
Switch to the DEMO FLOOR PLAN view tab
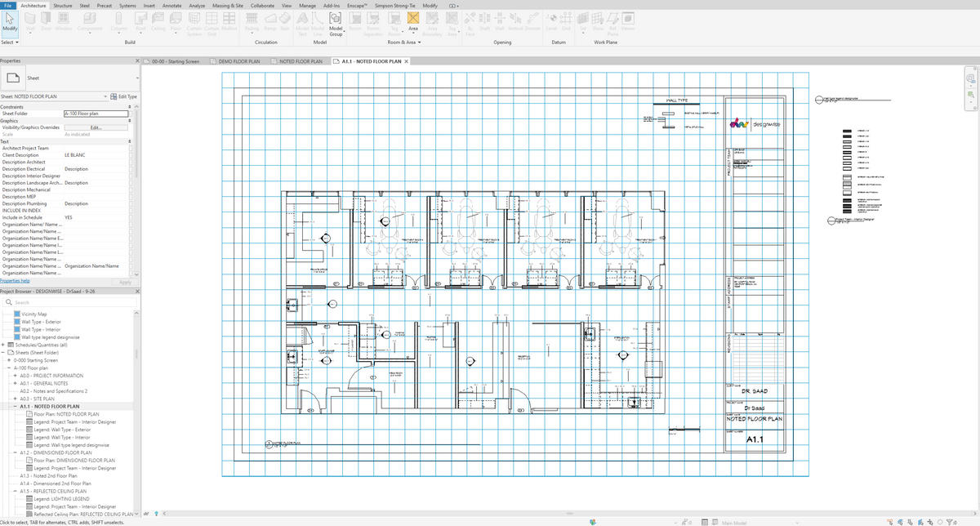(x=238, y=61)
